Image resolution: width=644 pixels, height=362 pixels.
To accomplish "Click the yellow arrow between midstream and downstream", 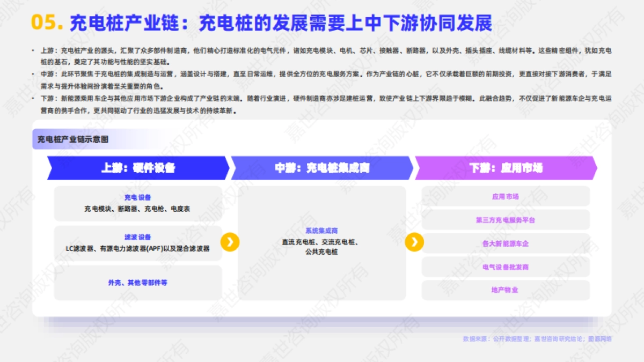I will [x=414, y=242].
